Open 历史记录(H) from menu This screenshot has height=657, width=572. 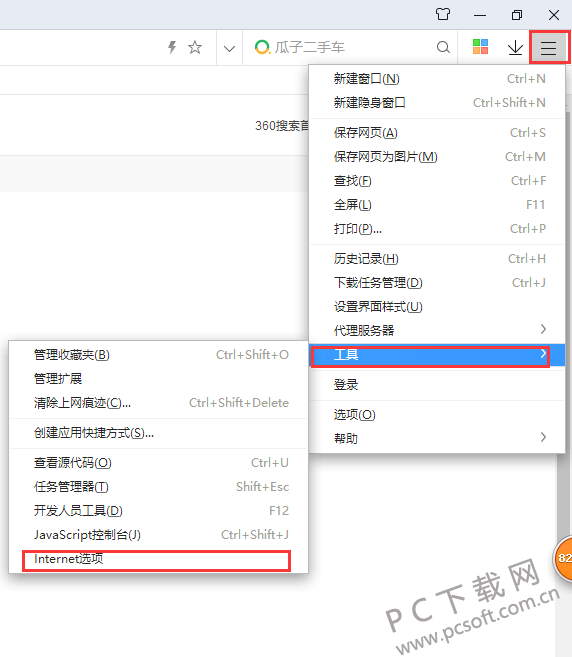[437, 259]
